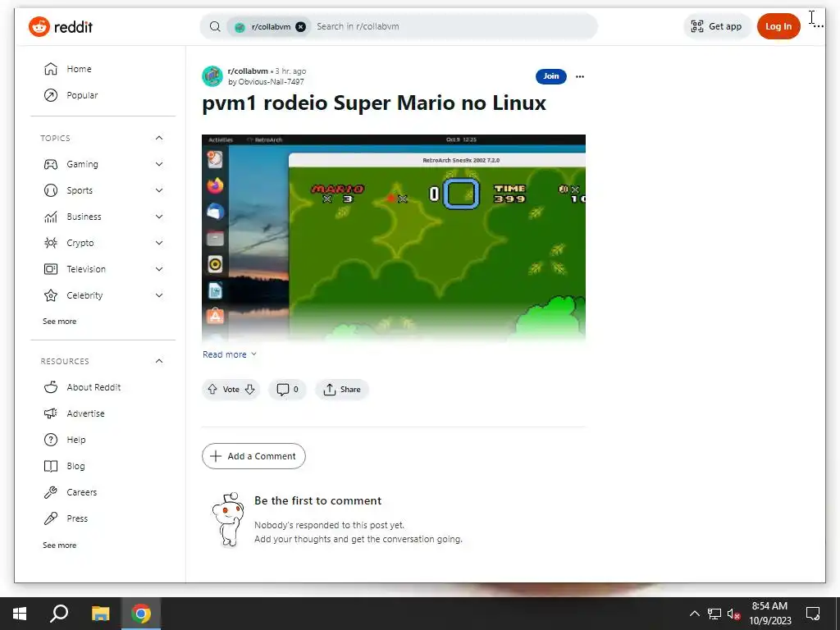
Task: Click See more under Resources
Action: 59,546
